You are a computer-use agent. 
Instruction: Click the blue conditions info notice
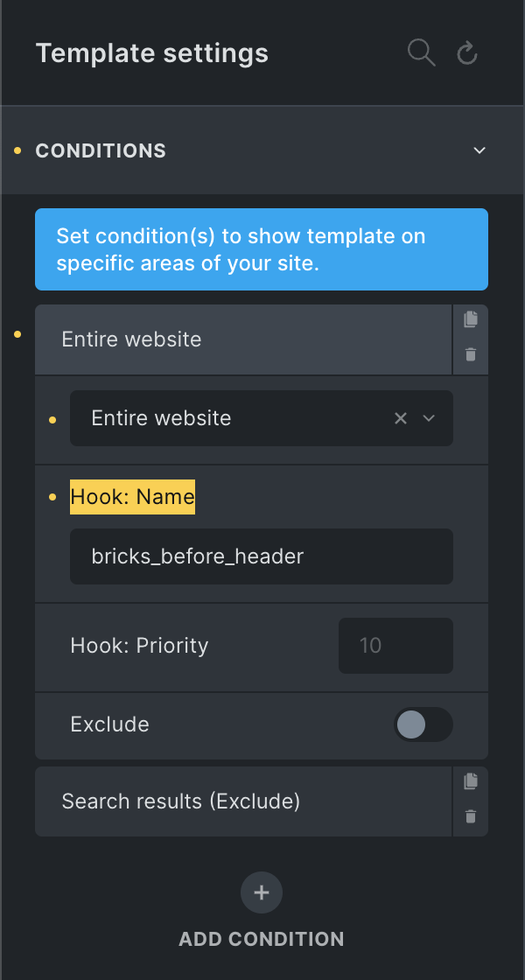click(262, 249)
